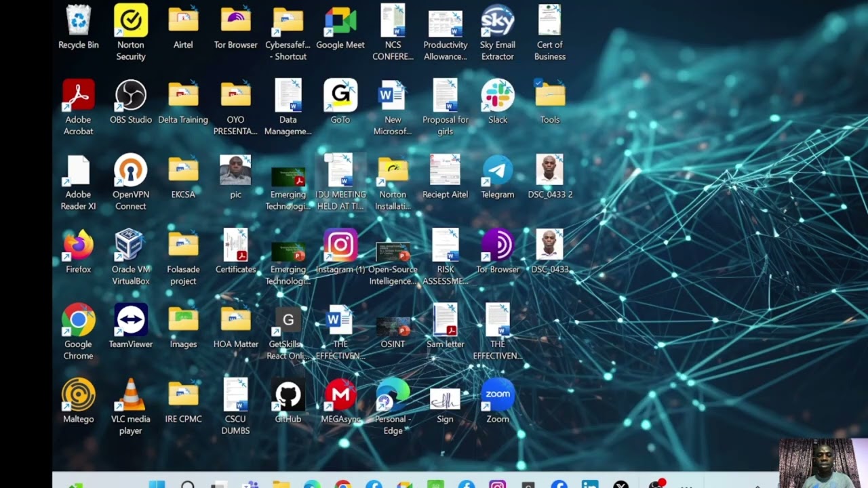
Task: Launch Telegram
Action: point(498,169)
